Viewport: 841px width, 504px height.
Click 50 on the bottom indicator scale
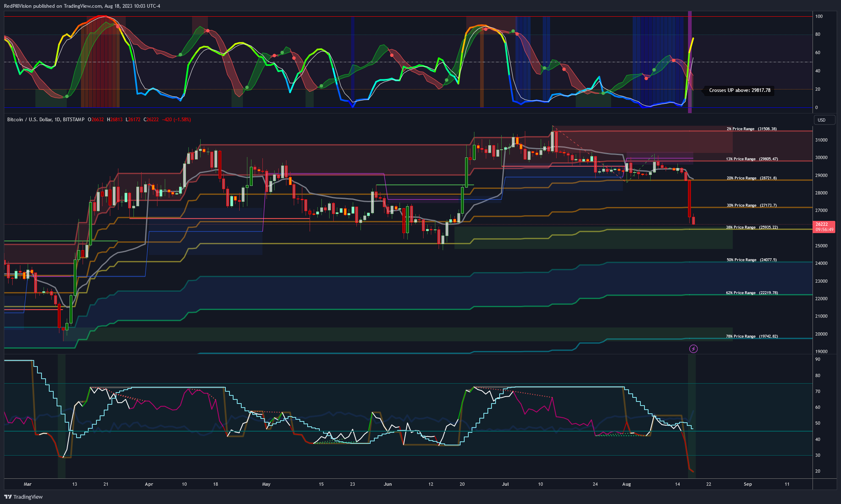point(818,423)
